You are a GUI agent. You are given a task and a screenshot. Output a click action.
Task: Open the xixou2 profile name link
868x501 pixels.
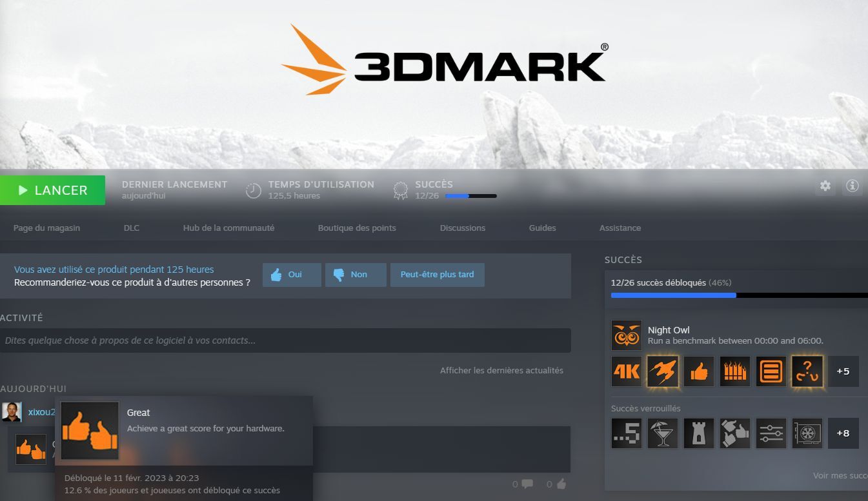tap(42, 412)
